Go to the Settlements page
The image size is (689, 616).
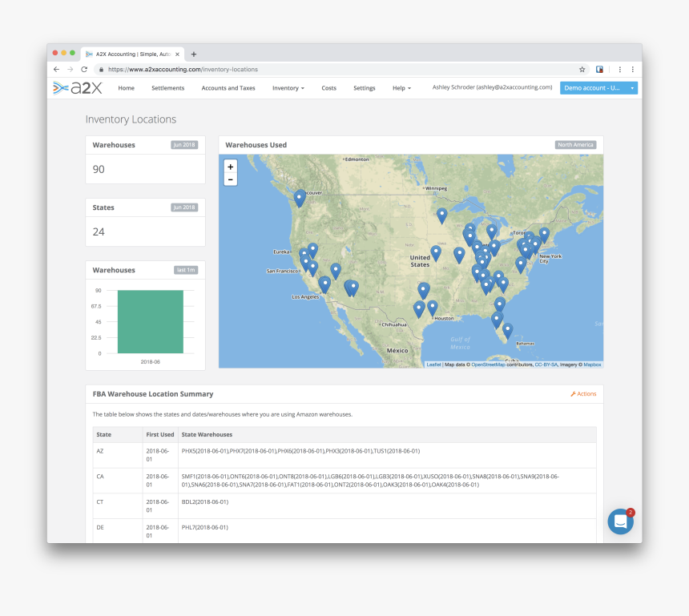click(168, 88)
